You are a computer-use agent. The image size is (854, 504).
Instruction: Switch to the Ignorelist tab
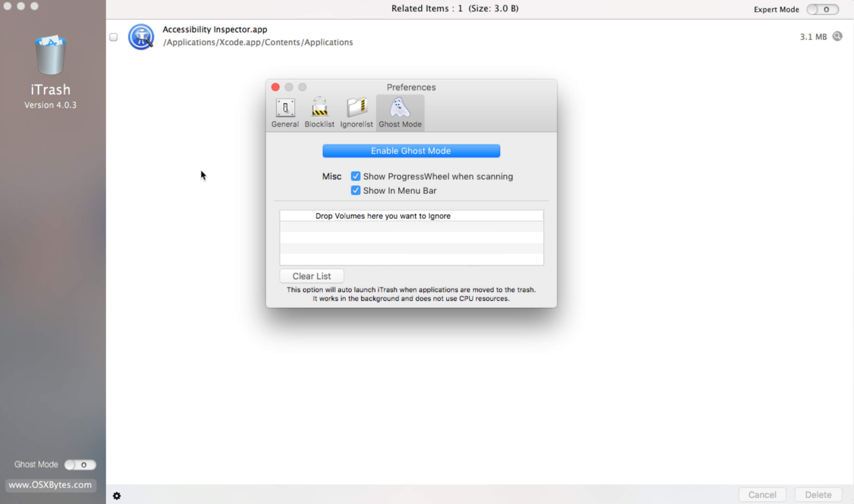pyautogui.click(x=356, y=113)
